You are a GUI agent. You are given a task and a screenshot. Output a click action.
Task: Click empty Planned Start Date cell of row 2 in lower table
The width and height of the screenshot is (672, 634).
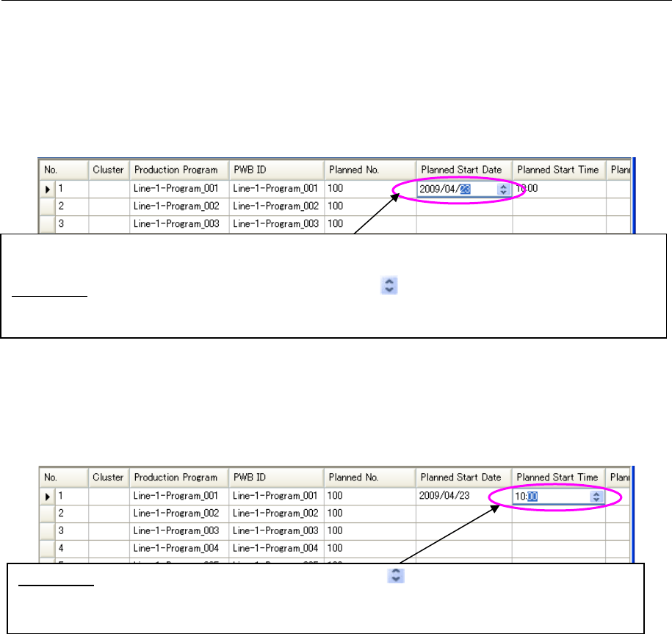click(463, 514)
